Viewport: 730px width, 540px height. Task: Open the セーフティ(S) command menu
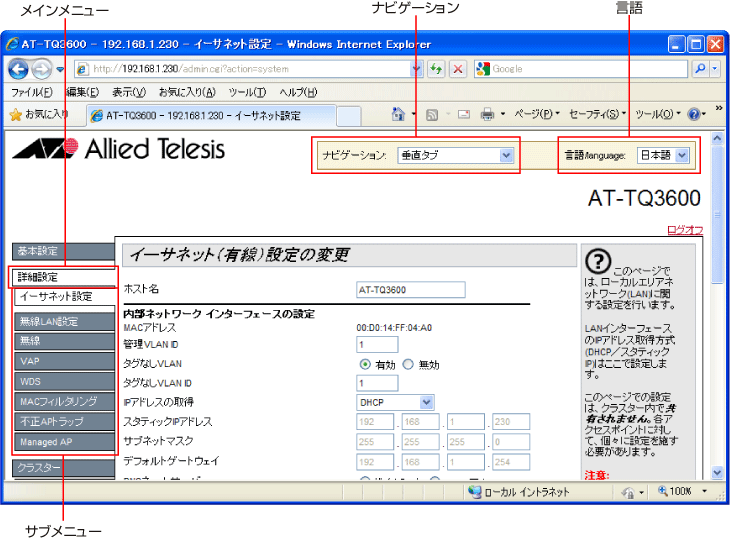coord(598,114)
